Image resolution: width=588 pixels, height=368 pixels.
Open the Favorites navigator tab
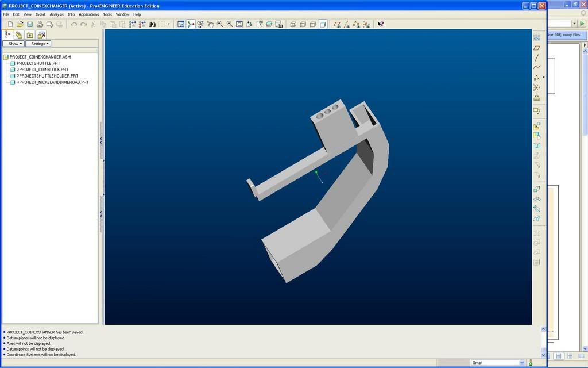point(30,35)
